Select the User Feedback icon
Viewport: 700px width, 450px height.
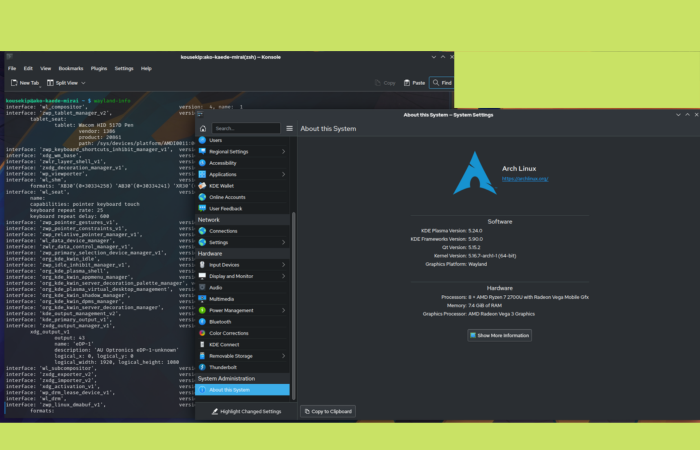point(202,208)
